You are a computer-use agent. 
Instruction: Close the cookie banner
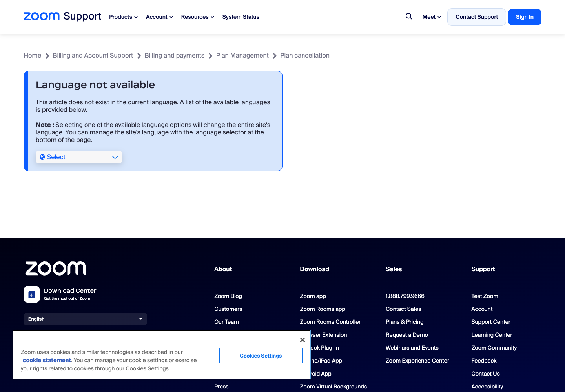coord(302,340)
